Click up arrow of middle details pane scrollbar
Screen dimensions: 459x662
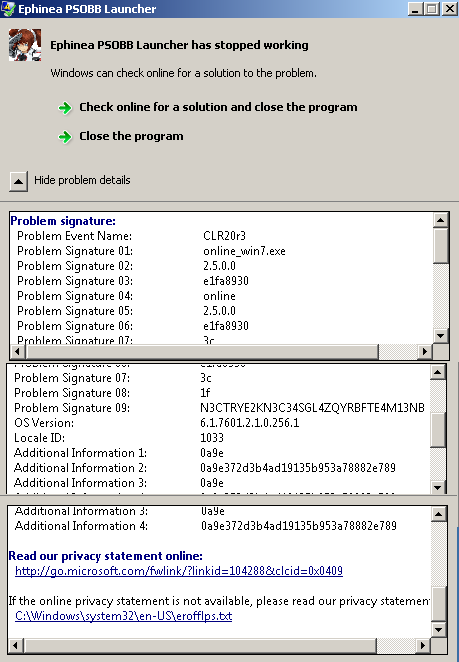[437, 372]
